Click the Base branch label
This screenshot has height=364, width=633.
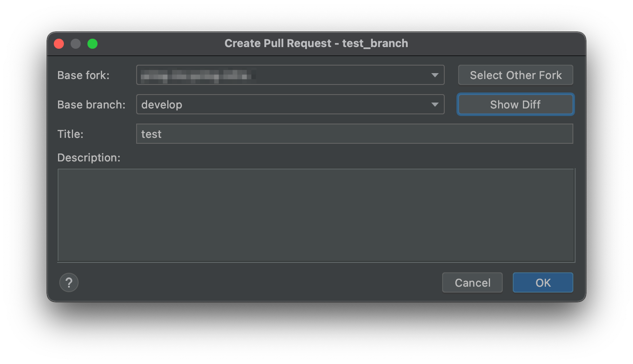point(91,105)
